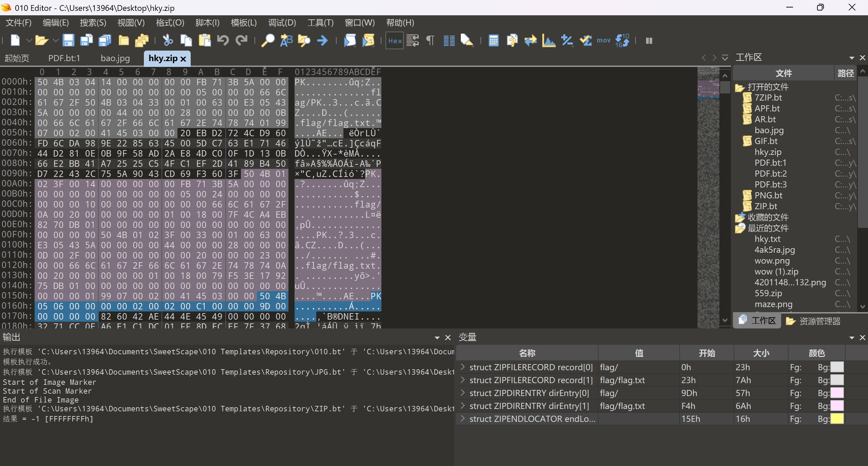Open the Compare Files tool
Screen dimensions: 868x466
(512, 40)
